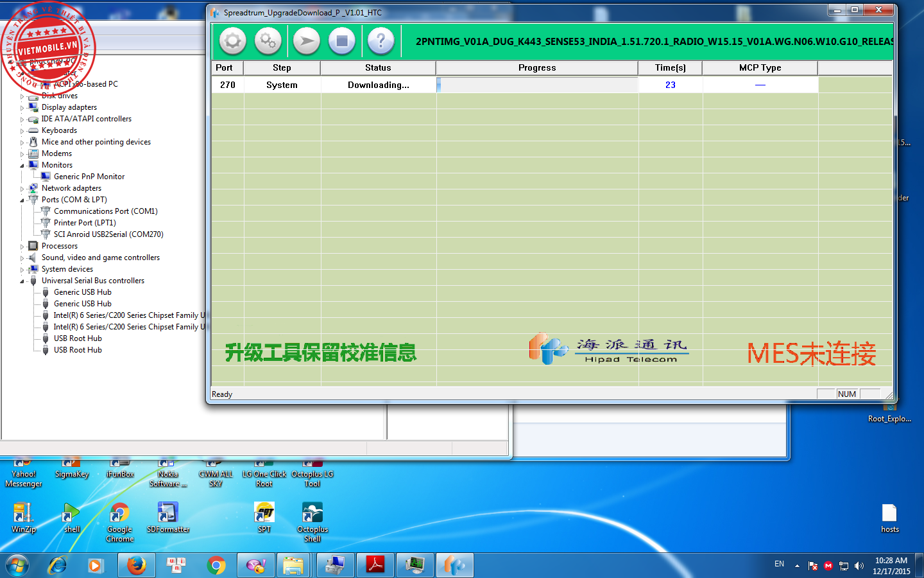Click the System step cell
924x578 pixels.
282,85
